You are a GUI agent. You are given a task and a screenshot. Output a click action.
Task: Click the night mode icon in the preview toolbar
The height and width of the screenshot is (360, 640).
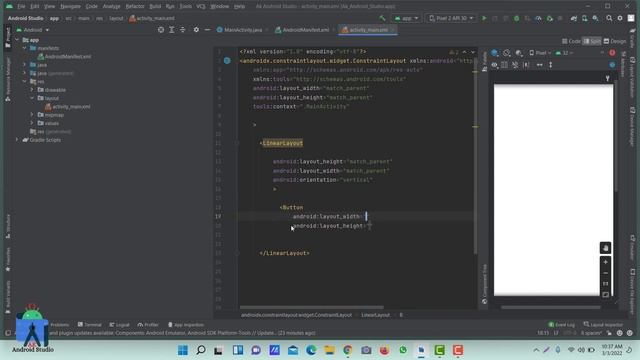(x=519, y=53)
